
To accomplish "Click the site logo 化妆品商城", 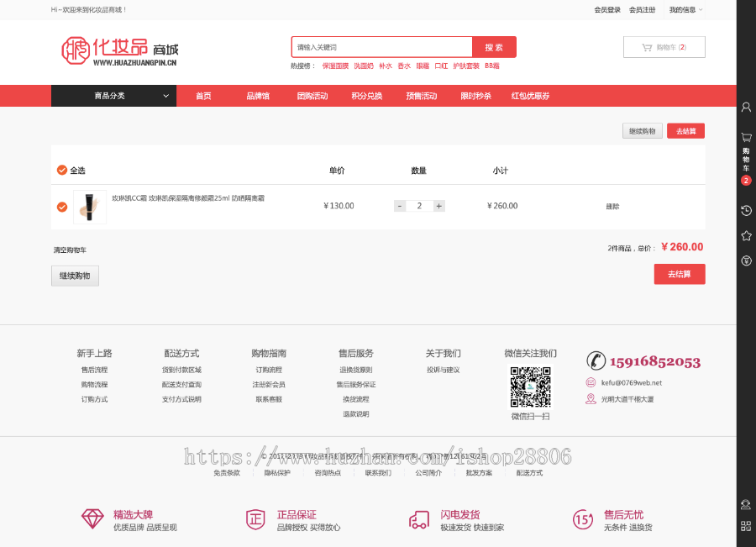I will click(119, 51).
